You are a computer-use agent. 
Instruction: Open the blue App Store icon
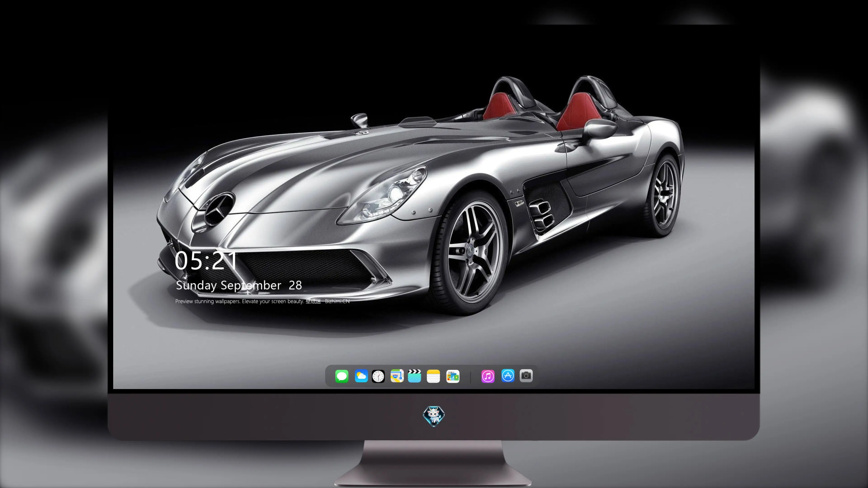pyautogui.click(x=508, y=375)
